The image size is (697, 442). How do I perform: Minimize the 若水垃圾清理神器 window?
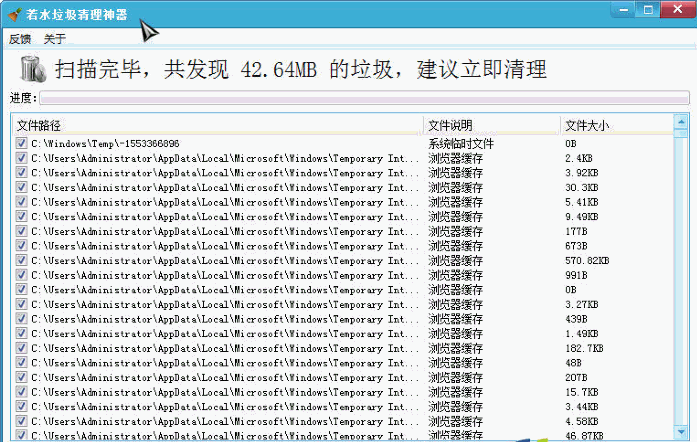click(624, 9)
